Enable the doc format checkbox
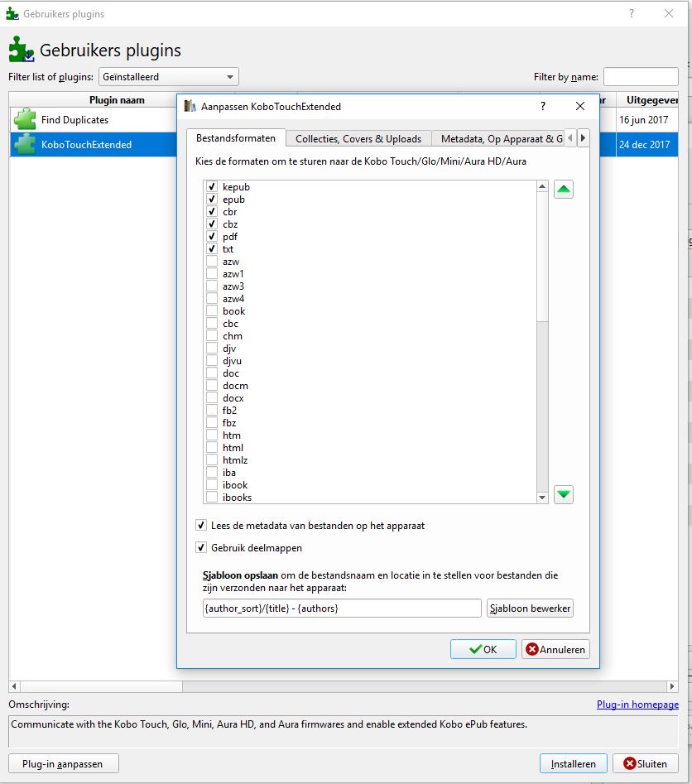 212,373
